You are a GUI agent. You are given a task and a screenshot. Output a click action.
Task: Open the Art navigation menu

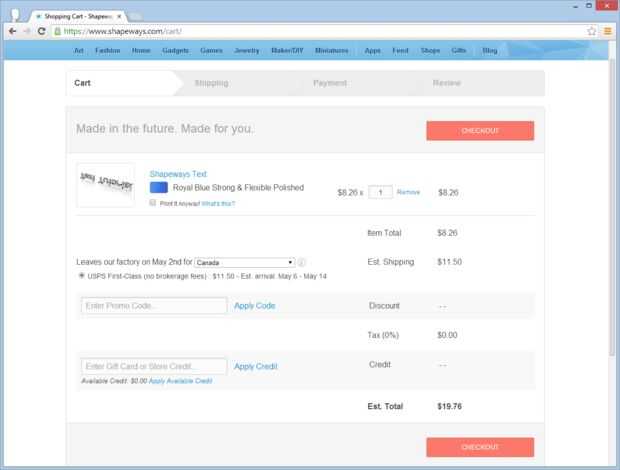(79, 51)
